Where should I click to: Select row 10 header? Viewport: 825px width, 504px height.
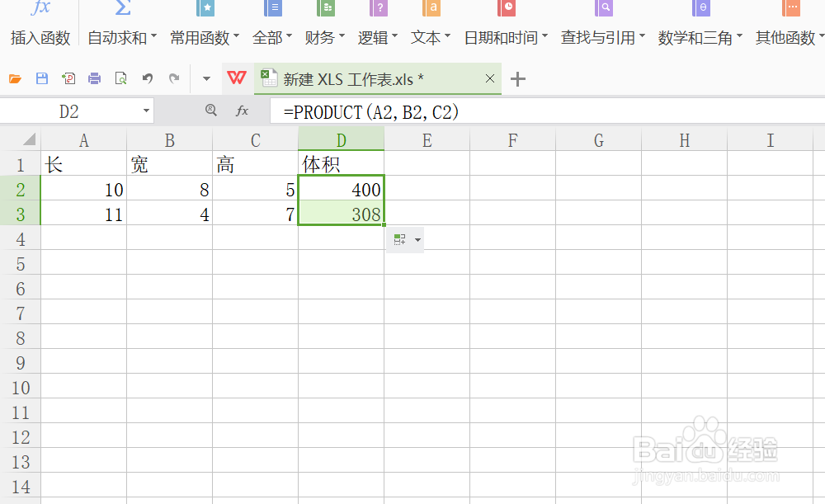(x=20, y=388)
